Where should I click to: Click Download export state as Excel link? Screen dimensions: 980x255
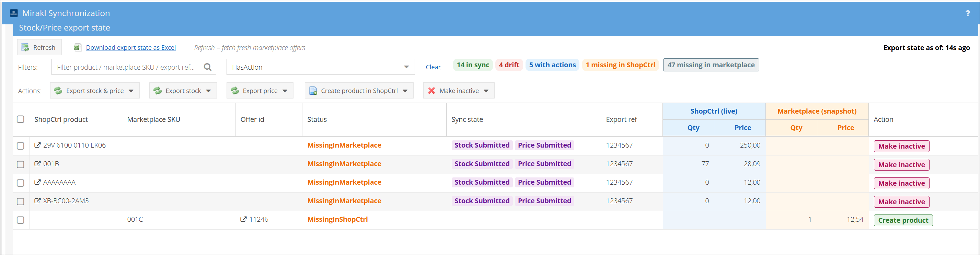tap(131, 48)
